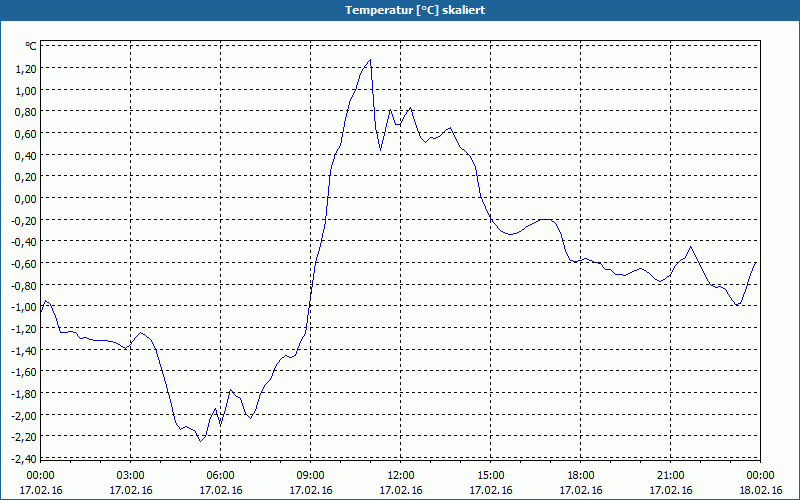Click the 'Temperatur [°C] skaliert' chart title
The width and height of the screenshot is (800, 500).
coord(415,10)
